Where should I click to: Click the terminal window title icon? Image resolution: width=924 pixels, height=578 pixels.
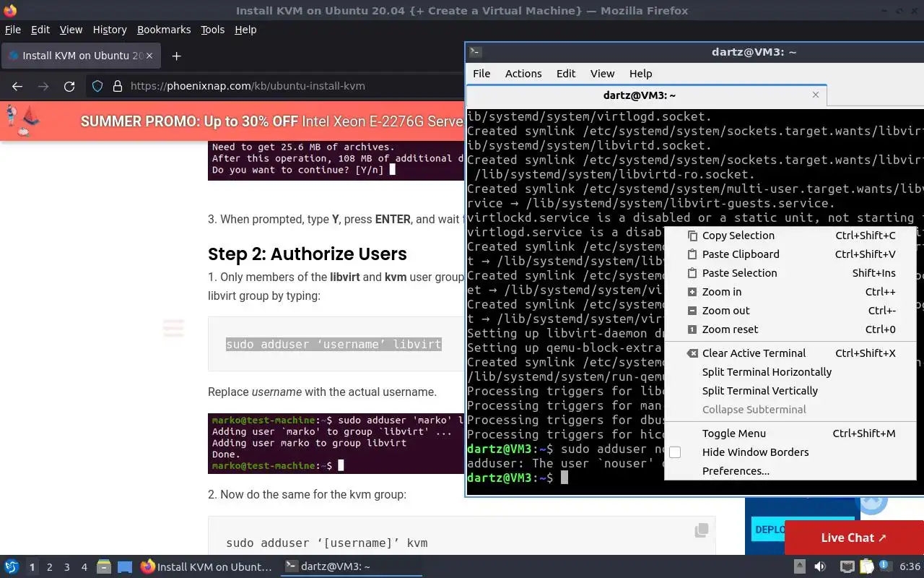475,52
